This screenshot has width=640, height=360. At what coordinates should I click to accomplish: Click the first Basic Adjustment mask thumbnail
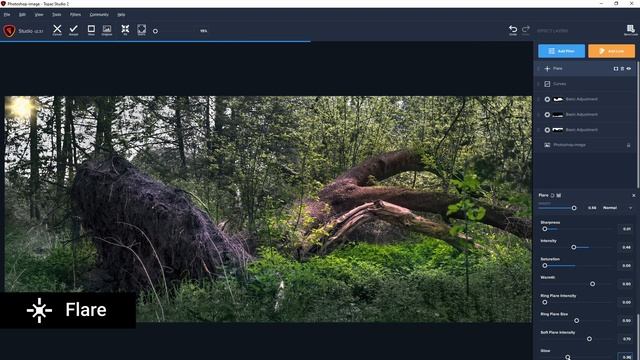[x=558, y=99]
